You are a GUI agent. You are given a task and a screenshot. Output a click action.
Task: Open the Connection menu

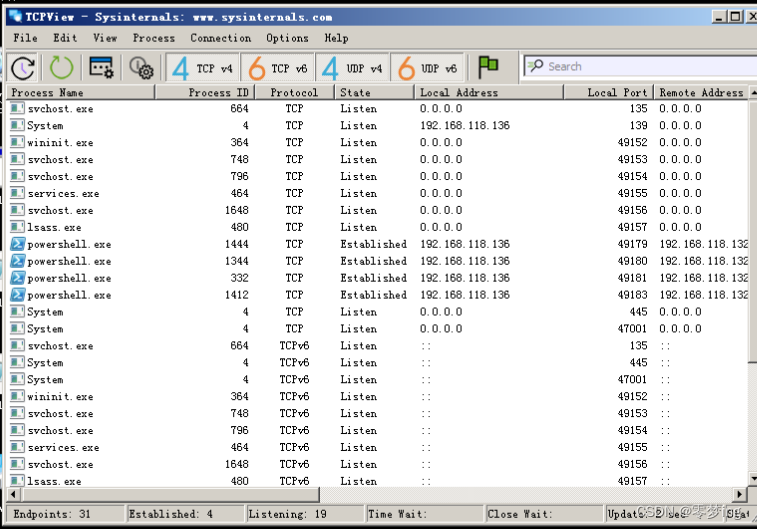220,38
